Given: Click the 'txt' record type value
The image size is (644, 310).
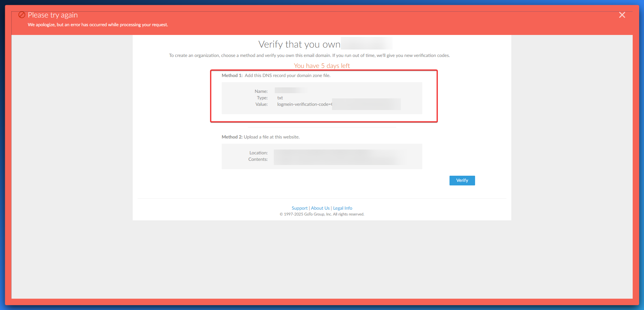Looking at the screenshot, I should pyautogui.click(x=280, y=98).
